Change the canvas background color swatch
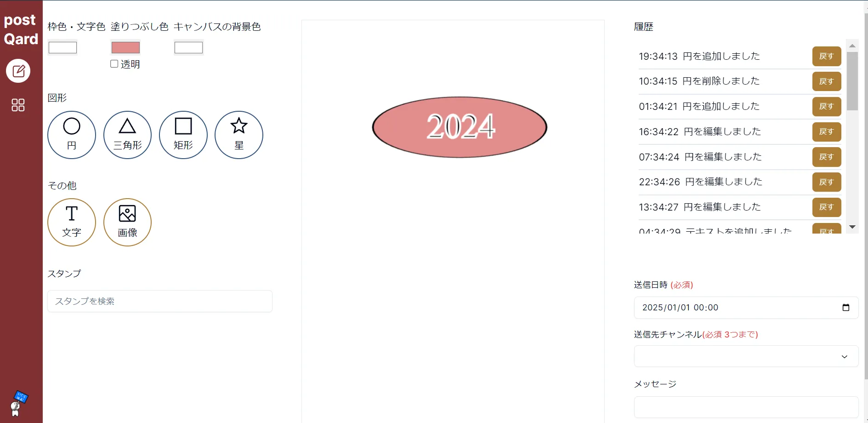Screen dimensions: 868x423 [x=188, y=47]
